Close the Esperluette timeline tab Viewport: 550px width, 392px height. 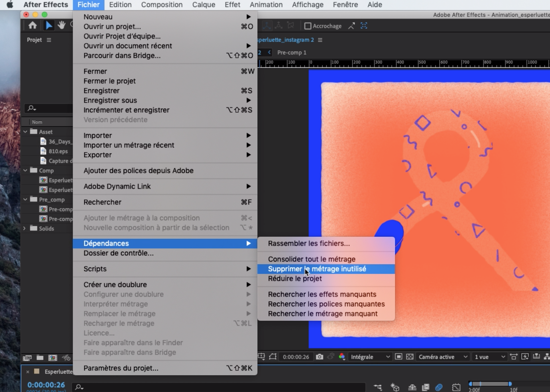[x=28, y=372]
